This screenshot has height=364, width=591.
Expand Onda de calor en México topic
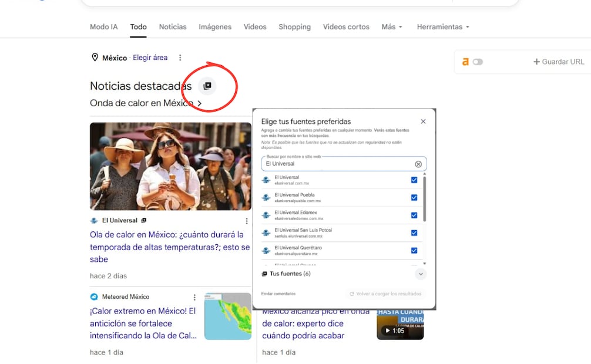146,103
